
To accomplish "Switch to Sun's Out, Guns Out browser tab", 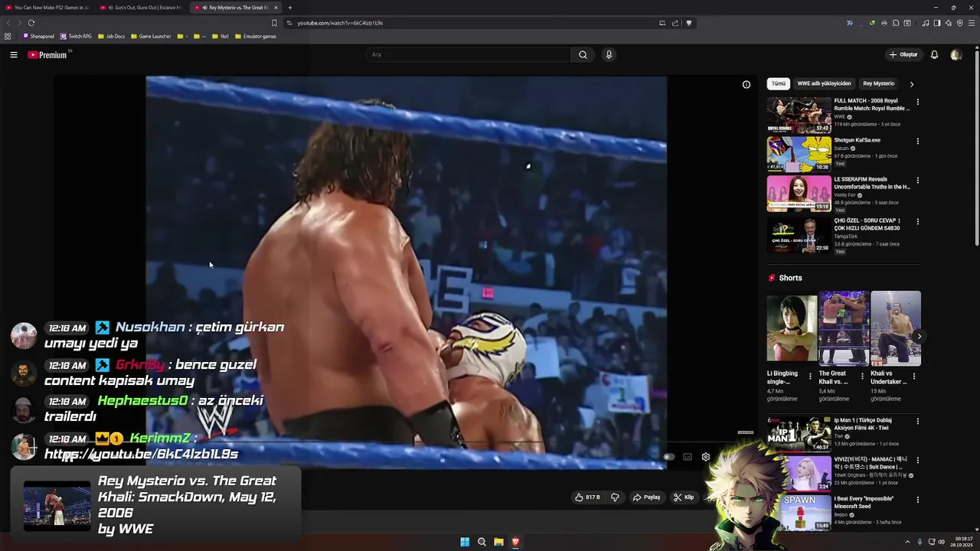I will point(142,8).
